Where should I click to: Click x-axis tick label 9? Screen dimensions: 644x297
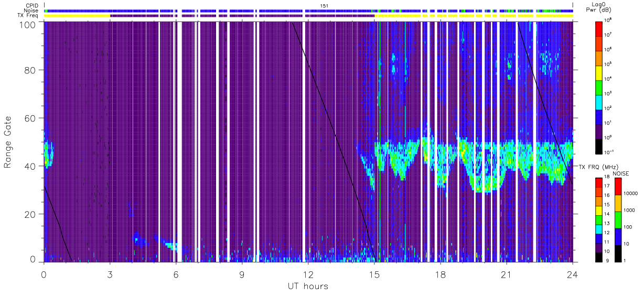pos(242,274)
